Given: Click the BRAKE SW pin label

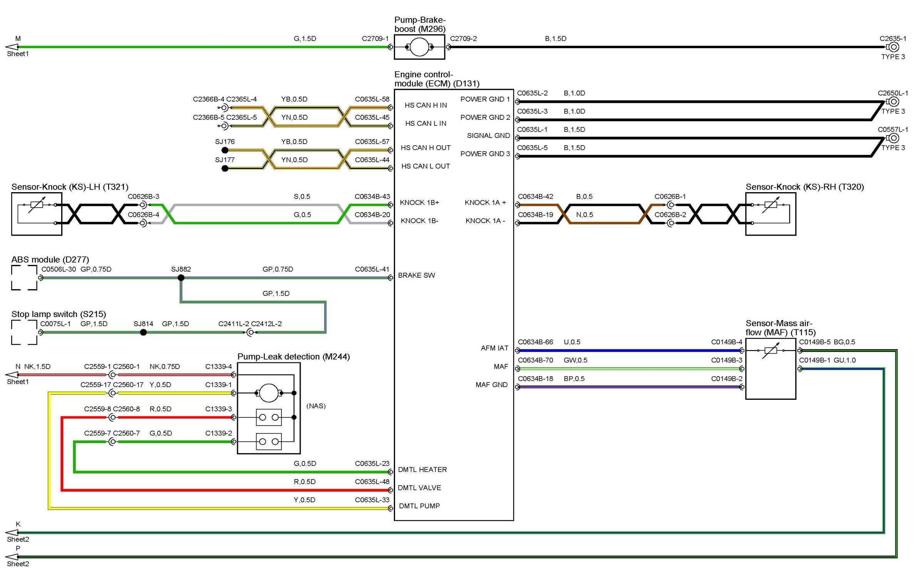Looking at the screenshot, I should tap(416, 275).
